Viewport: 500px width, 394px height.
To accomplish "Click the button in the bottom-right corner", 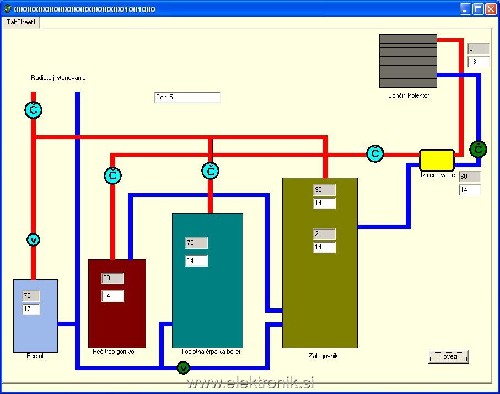I will (x=448, y=357).
